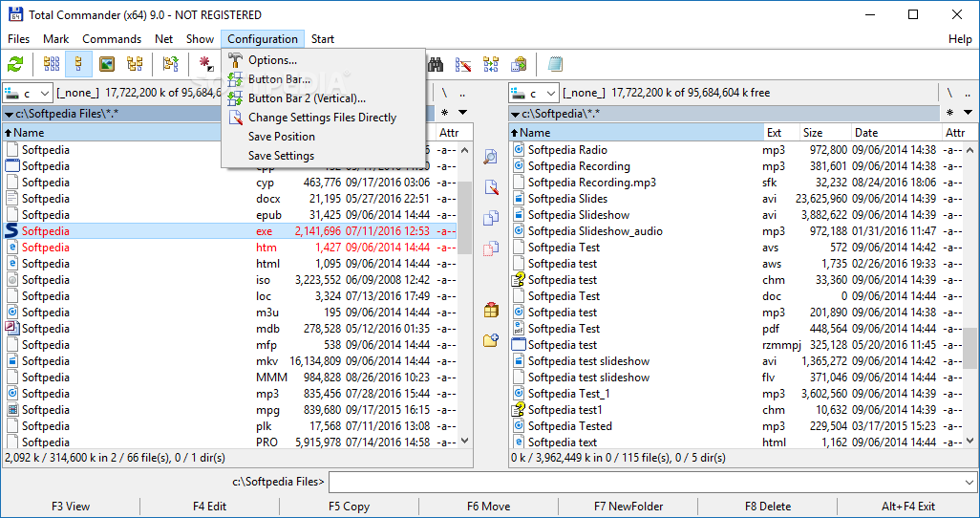Viewport: 980px width, 518px height.
Task: Select Save Position menu entry
Action: (x=323, y=137)
